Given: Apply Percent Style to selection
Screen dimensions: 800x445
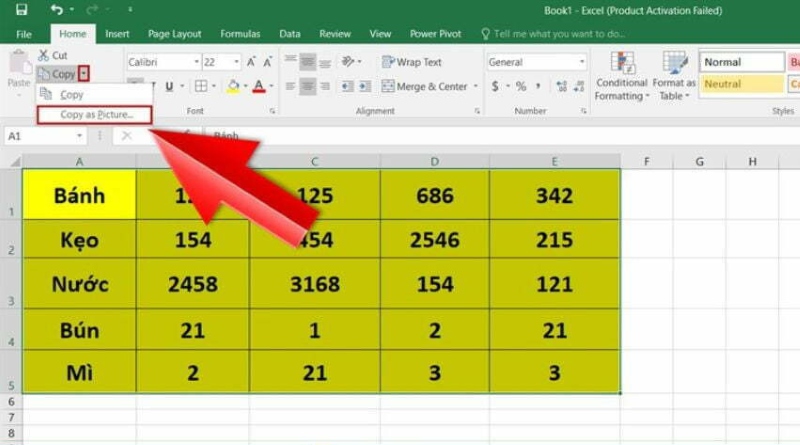Looking at the screenshot, I should point(521,87).
